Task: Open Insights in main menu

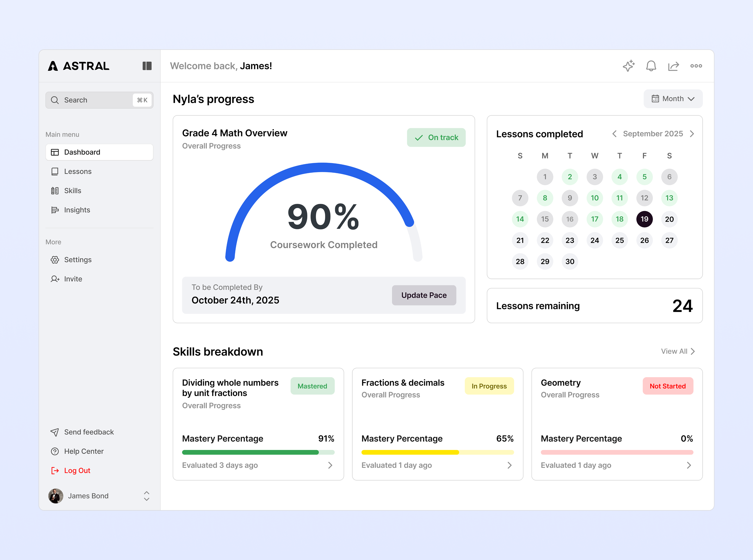Action: (x=77, y=210)
